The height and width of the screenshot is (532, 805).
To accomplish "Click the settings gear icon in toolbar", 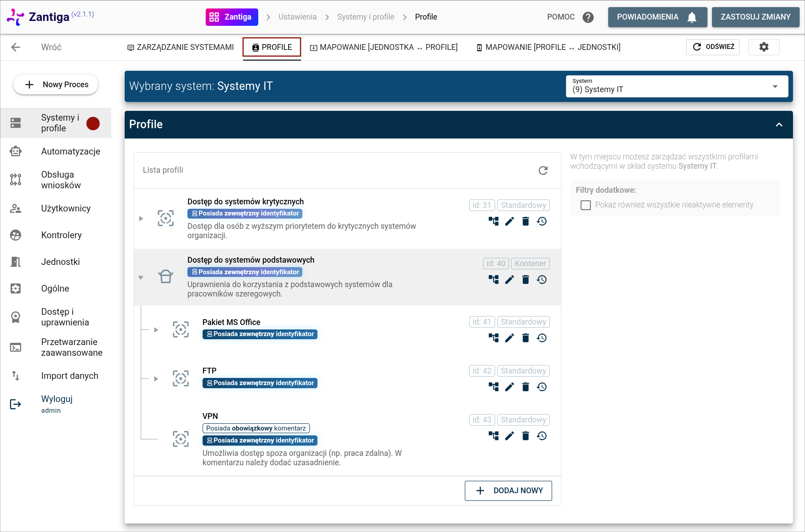I will (764, 47).
